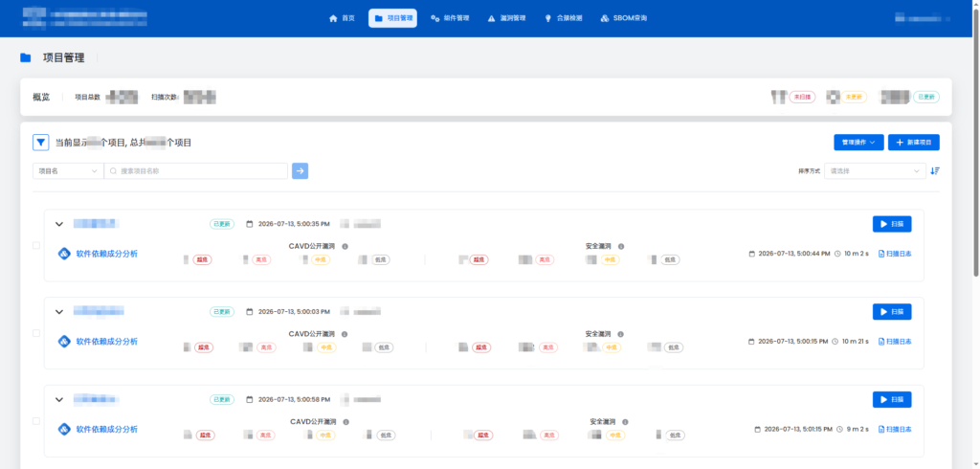Open the 管理操作 dropdown button

[x=858, y=143]
